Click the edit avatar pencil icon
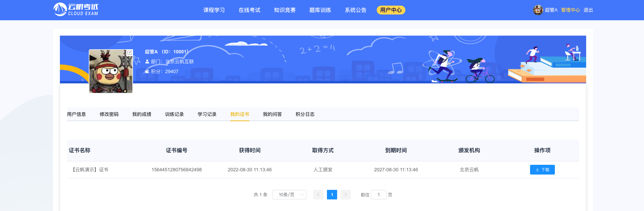This screenshot has width=644, height=211. tap(129, 53)
